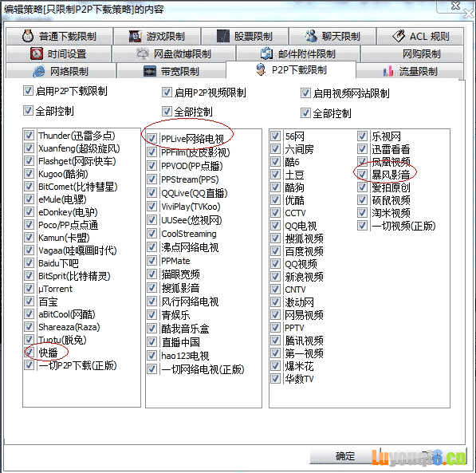Click the 流量限制 bar chart icon
This screenshot has height=473, width=476.
(x=388, y=72)
